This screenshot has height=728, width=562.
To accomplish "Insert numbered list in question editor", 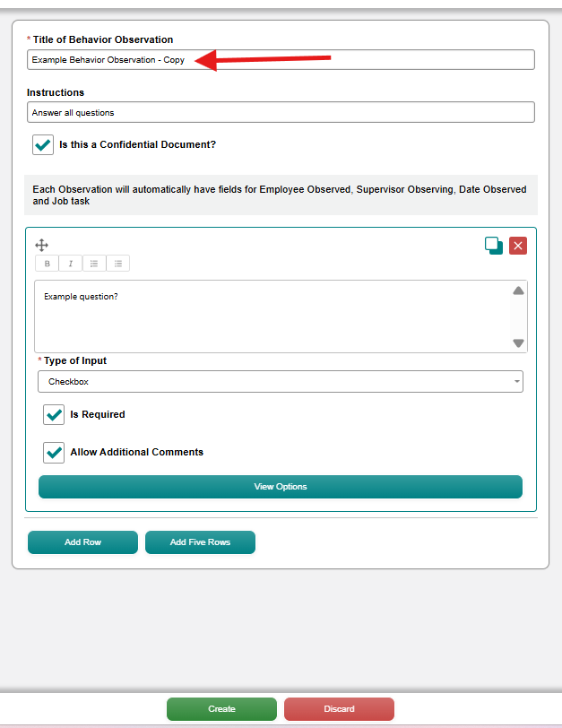I will click(x=94, y=264).
